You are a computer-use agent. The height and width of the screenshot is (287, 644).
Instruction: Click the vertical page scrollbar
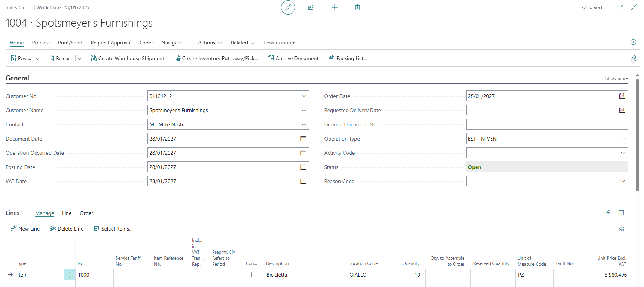(x=637, y=135)
